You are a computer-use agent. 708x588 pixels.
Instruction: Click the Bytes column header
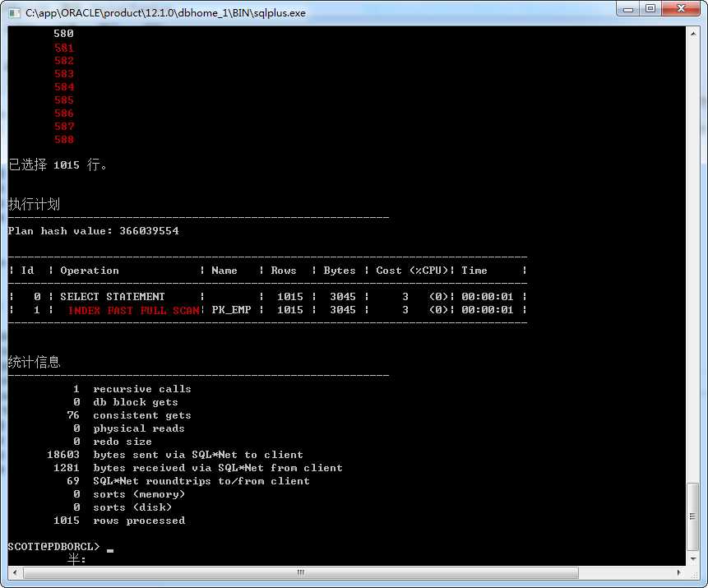point(339,271)
